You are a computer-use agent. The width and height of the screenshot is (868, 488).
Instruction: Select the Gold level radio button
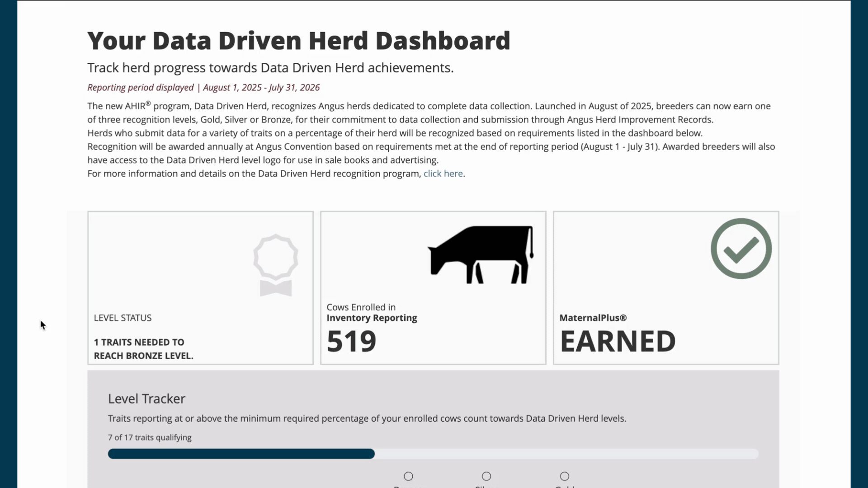[564, 475]
